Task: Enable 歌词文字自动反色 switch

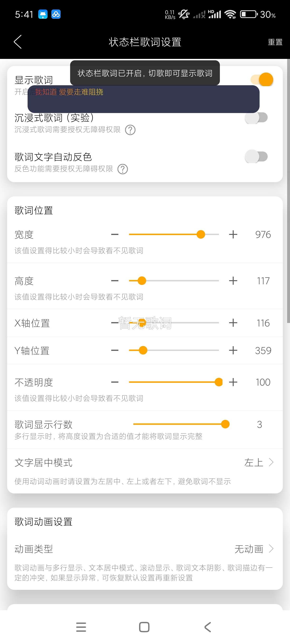Action: click(x=256, y=157)
